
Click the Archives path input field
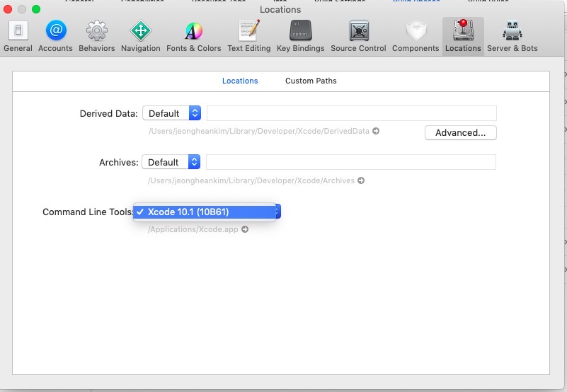351,162
